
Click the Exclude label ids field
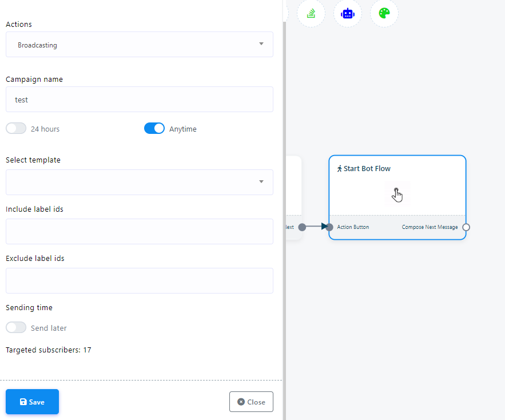point(140,280)
